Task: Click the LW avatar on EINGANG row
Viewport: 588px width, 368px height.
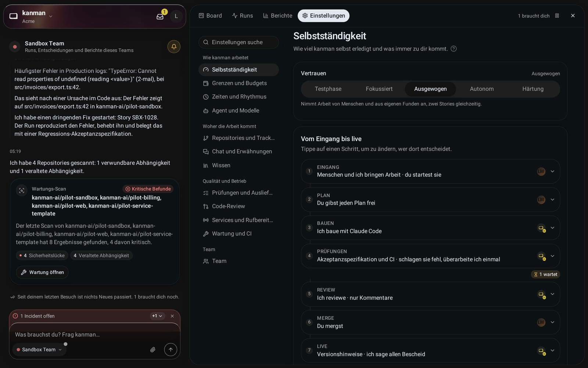Action: click(541, 171)
